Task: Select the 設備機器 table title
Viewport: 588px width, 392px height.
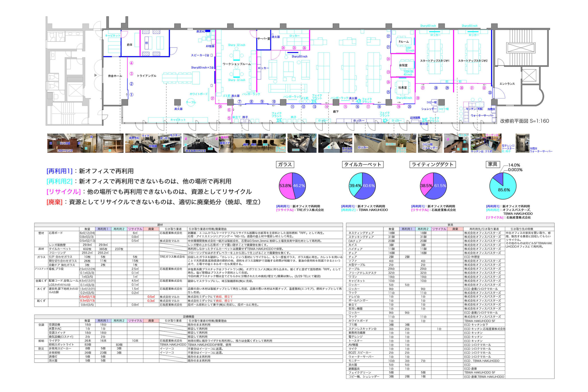Action: click(x=188, y=316)
